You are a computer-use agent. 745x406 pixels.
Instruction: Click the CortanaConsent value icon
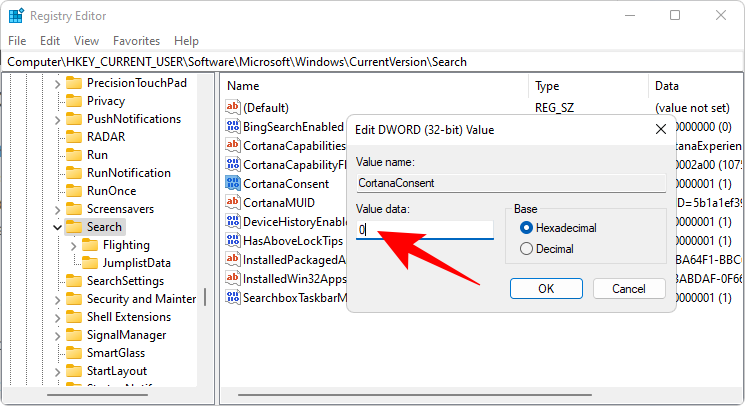pyautogui.click(x=233, y=184)
